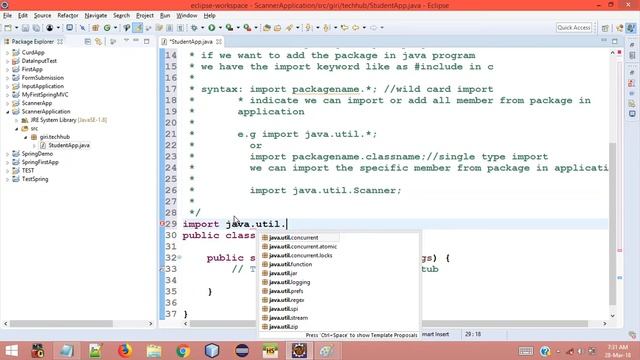Image resolution: width=640 pixels, height=360 pixels.
Task: Click the Previous Annotation toolbar icon
Action: [327, 28]
